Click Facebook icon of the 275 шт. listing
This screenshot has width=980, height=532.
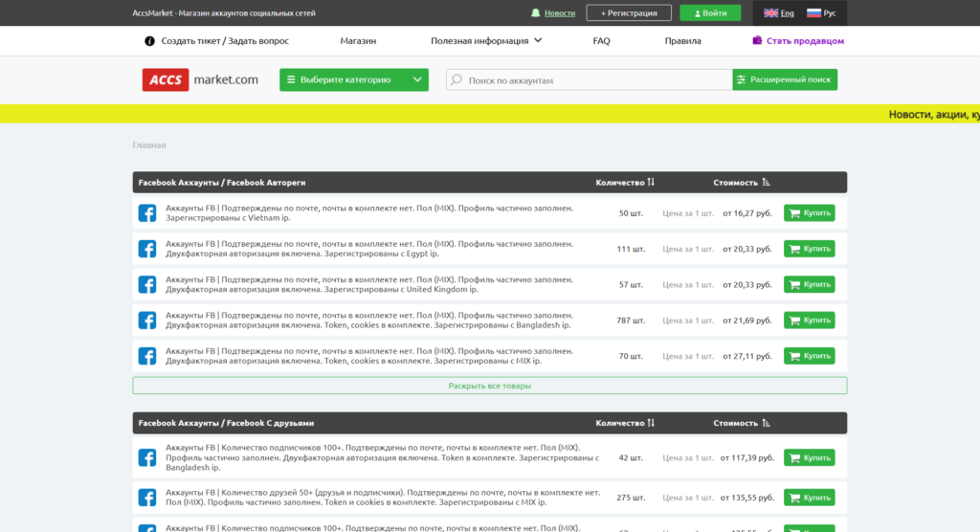[x=147, y=498]
